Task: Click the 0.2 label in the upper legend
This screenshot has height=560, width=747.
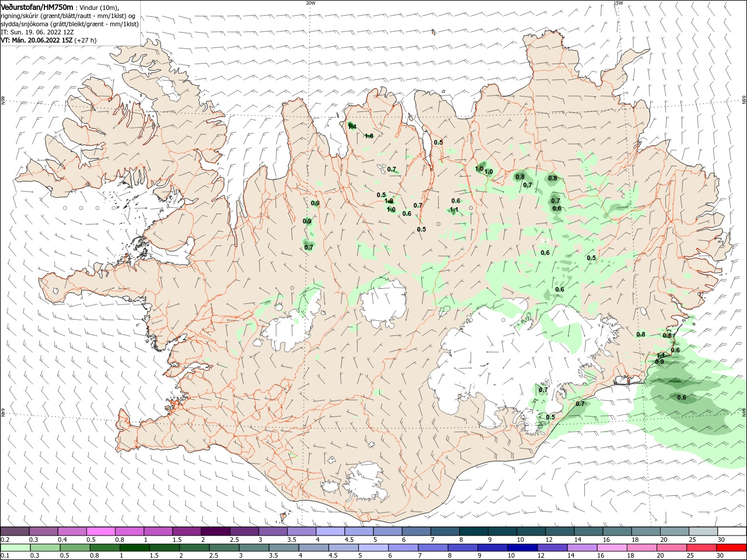Action: click(x=5, y=540)
